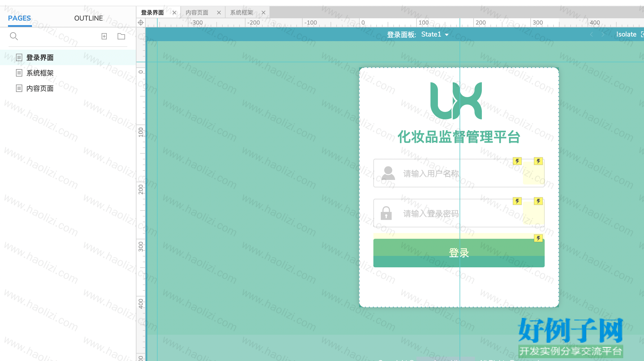Switch to the PAGES panel tab
This screenshot has height=361, width=644.
pos(19,18)
